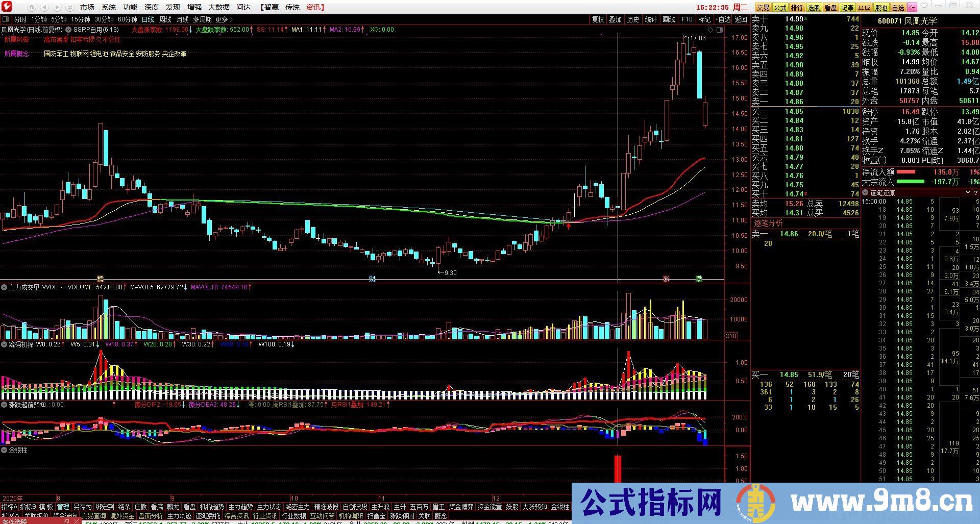
Task: Open the 市场 menu
Action: [x=87, y=7]
